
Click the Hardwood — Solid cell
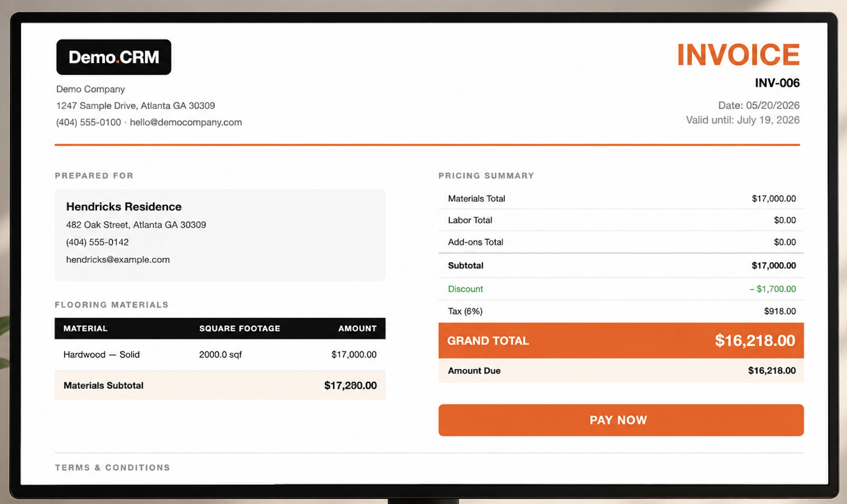tap(102, 354)
